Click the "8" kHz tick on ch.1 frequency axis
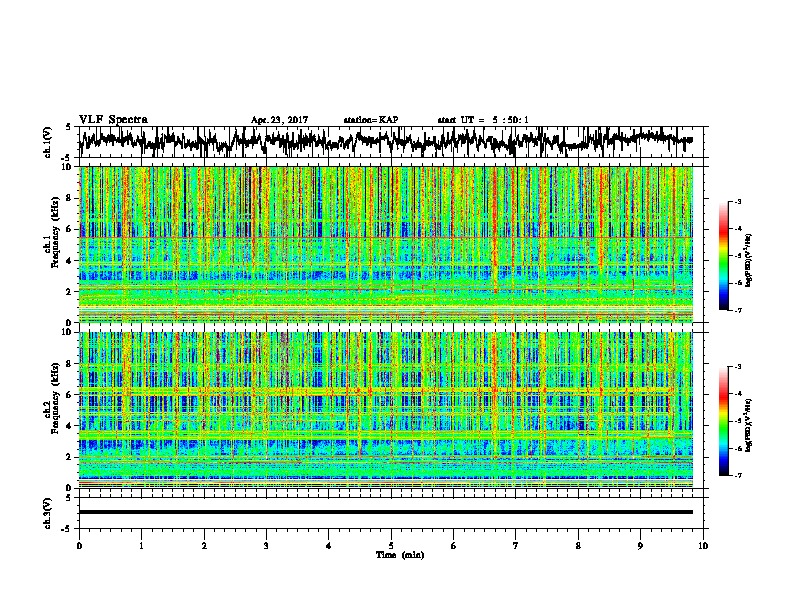792x612 pixels. point(70,198)
